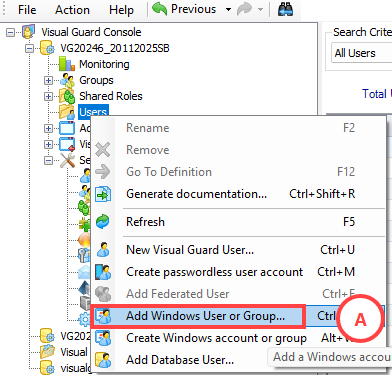Open the Next history dropdown arrow

(261, 9)
